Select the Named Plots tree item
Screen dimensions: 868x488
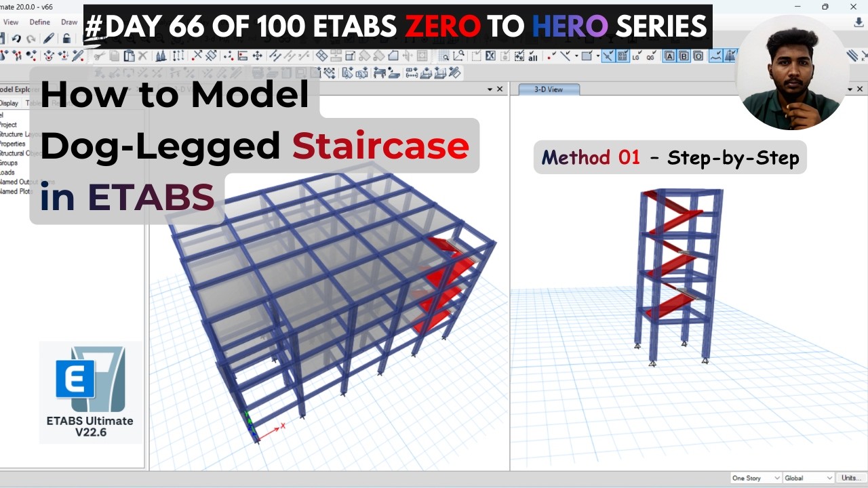(16, 191)
